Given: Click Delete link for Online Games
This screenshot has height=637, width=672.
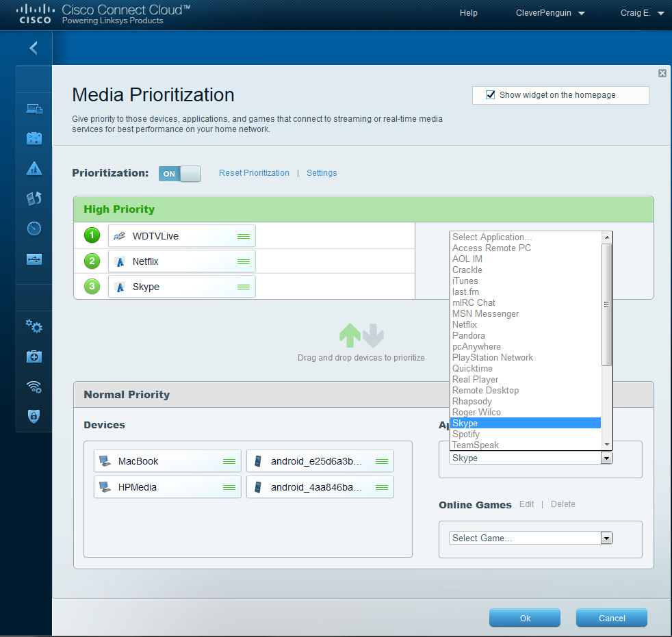Looking at the screenshot, I should click(x=563, y=504).
